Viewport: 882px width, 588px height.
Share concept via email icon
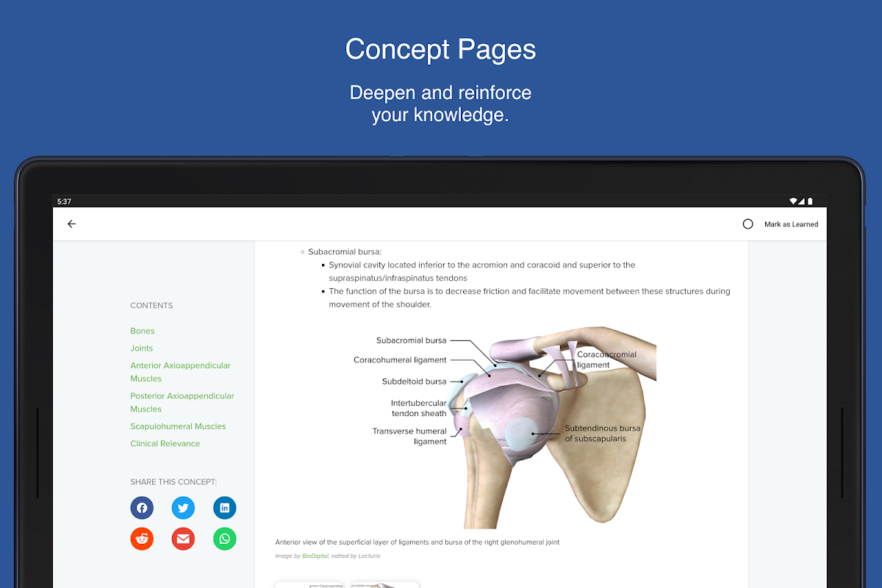183,539
